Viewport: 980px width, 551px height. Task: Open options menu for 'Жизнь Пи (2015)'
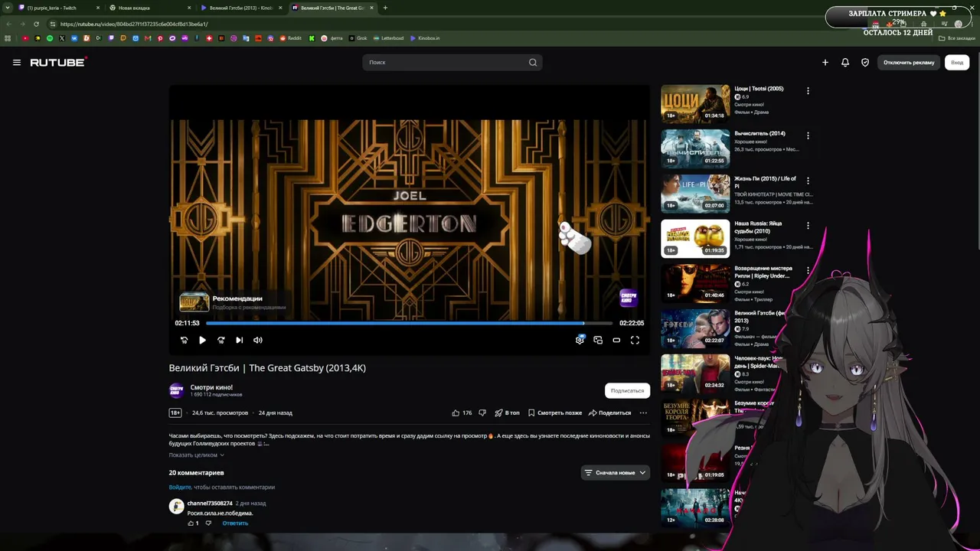[808, 181]
